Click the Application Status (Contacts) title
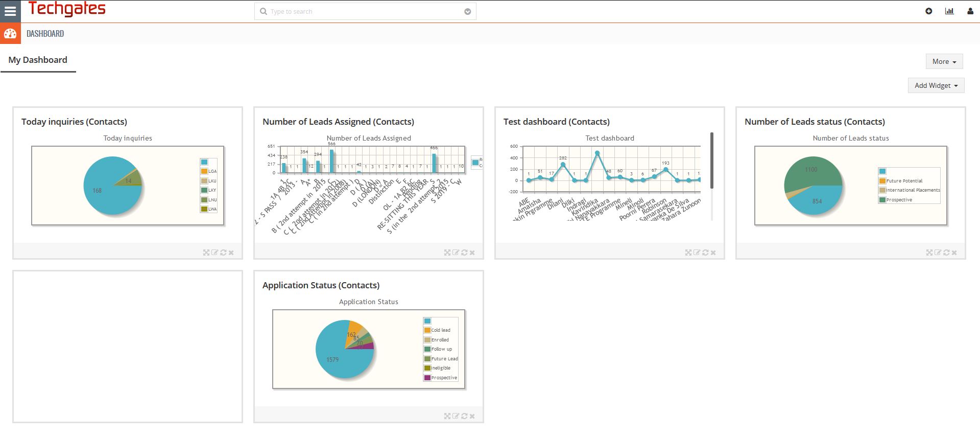This screenshot has width=980, height=436. pyautogui.click(x=321, y=285)
